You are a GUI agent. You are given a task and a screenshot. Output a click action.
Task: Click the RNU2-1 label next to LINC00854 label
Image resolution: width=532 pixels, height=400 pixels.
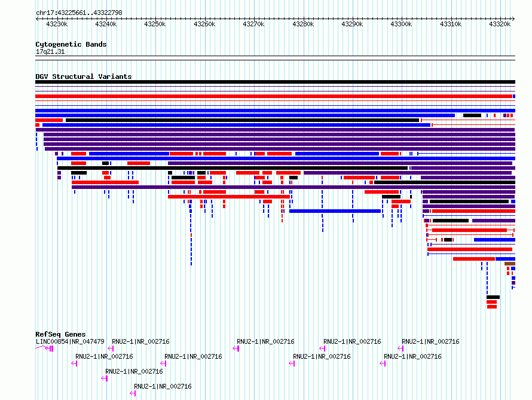click(x=140, y=341)
